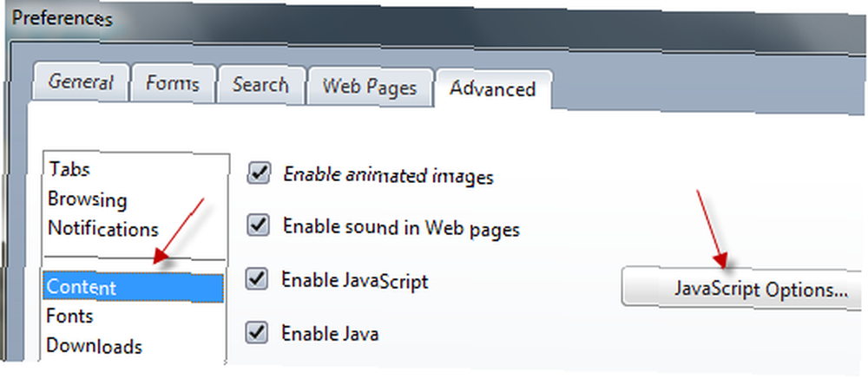
Task: Open the JavaScript Options button
Action: 744,288
